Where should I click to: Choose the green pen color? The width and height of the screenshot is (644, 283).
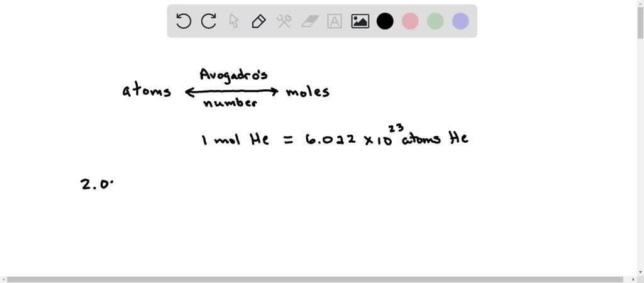click(x=435, y=21)
